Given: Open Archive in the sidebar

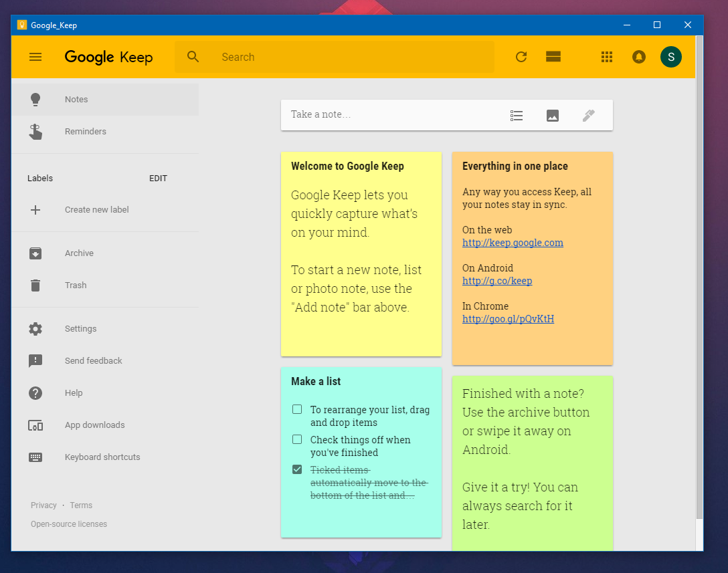Looking at the screenshot, I should (x=106, y=253).
